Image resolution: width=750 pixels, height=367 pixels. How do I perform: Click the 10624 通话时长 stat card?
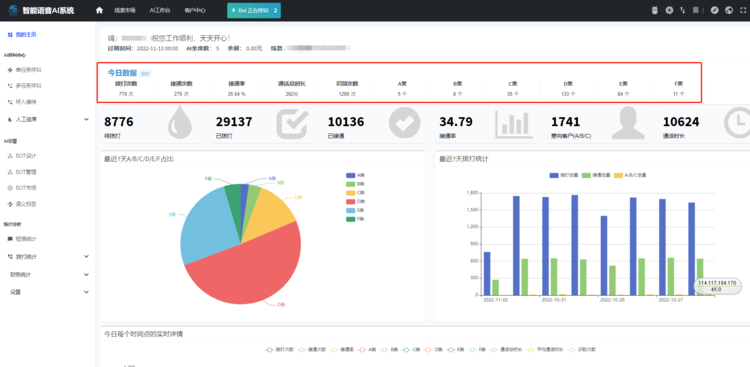705,124
